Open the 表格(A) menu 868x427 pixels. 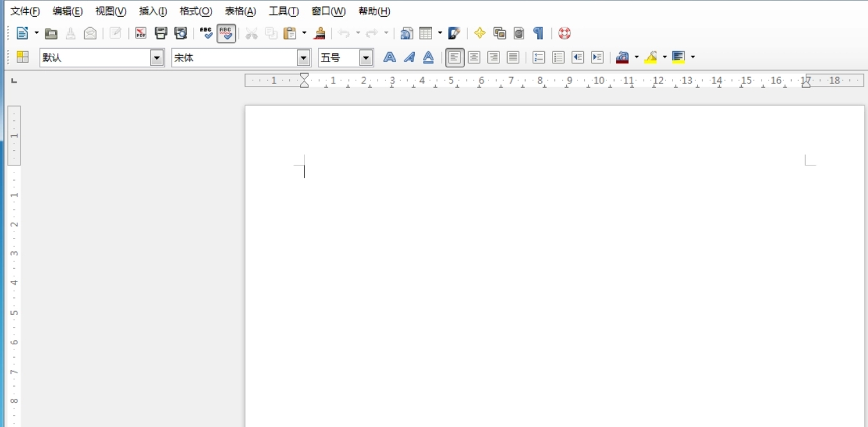click(240, 12)
